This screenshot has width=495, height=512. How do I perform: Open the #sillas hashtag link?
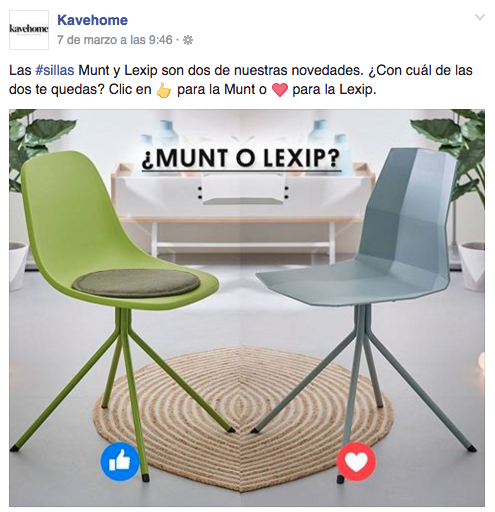click(x=55, y=71)
